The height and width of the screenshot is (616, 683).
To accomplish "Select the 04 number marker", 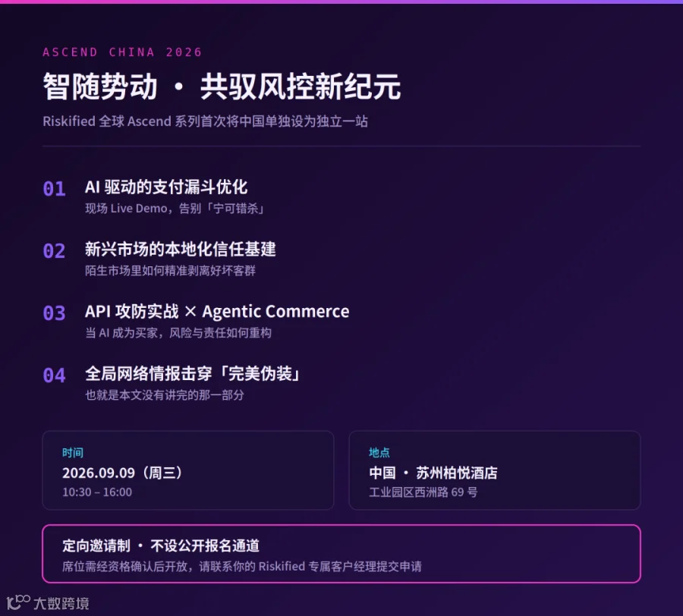I will [54, 376].
